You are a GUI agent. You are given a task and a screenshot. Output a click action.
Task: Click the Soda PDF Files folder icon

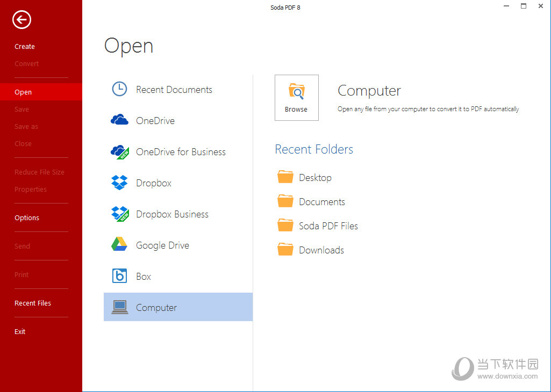tap(285, 226)
